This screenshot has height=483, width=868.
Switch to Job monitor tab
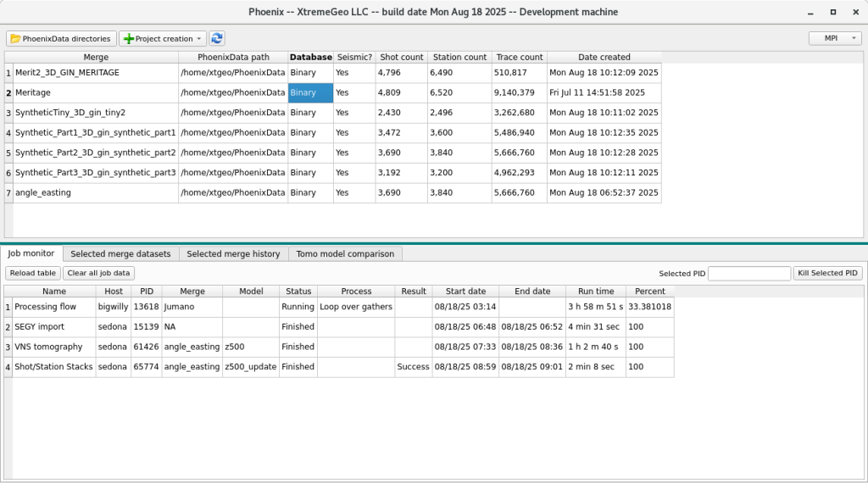[x=31, y=253]
